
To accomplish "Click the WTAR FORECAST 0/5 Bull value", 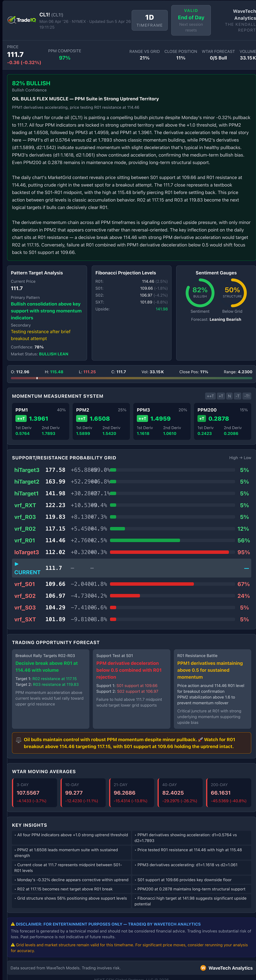I will tap(218, 58).
